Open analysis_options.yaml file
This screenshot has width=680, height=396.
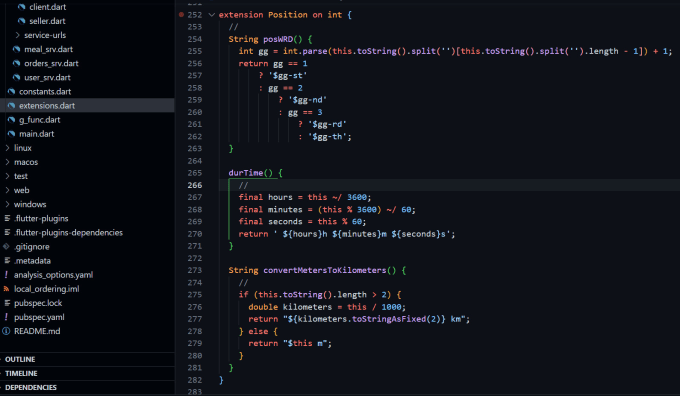53,275
